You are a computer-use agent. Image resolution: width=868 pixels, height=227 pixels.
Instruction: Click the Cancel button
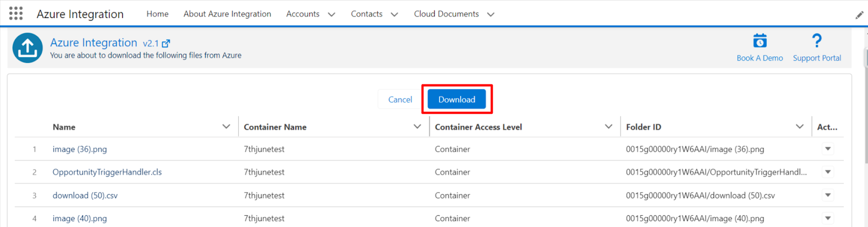pyautogui.click(x=400, y=99)
